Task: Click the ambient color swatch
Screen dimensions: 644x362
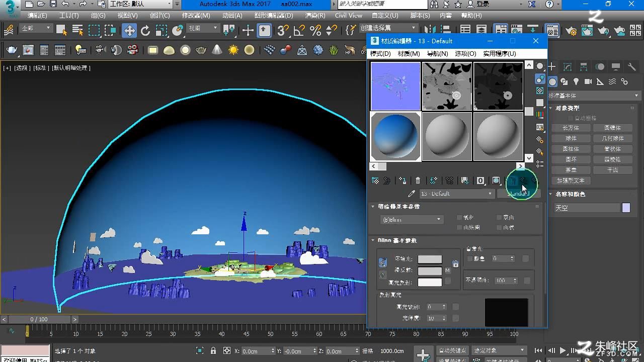Action: pos(430,259)
